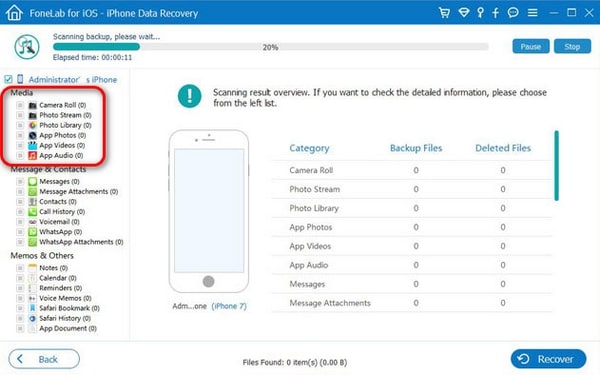Click the Voice Memos icon
The width and height of the screenshot is (600, 375).
coord(33,298)
